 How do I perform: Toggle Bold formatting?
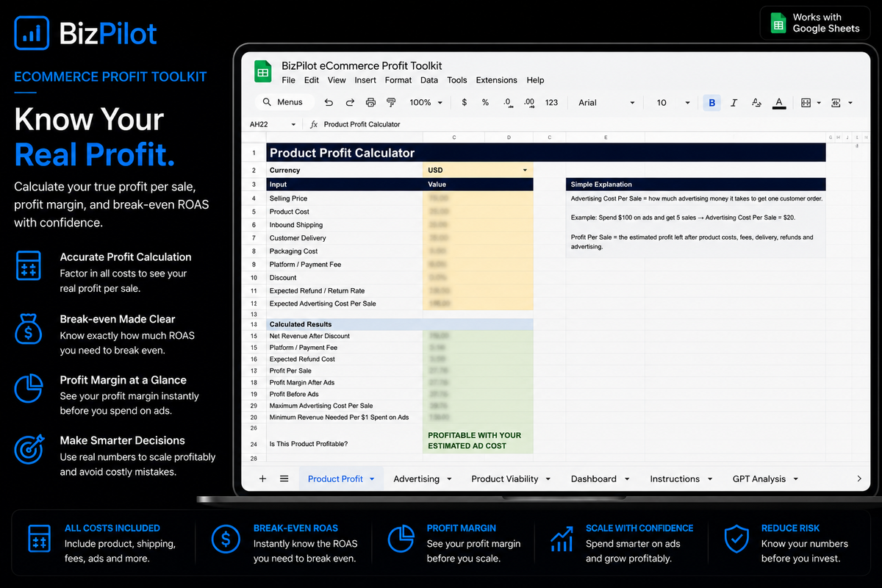click(x=711, y=103)
